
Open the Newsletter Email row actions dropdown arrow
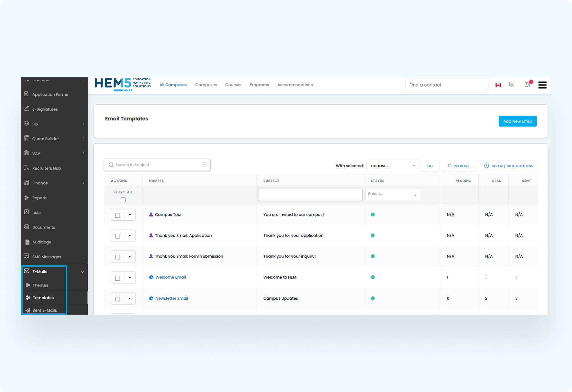[130, 299]
